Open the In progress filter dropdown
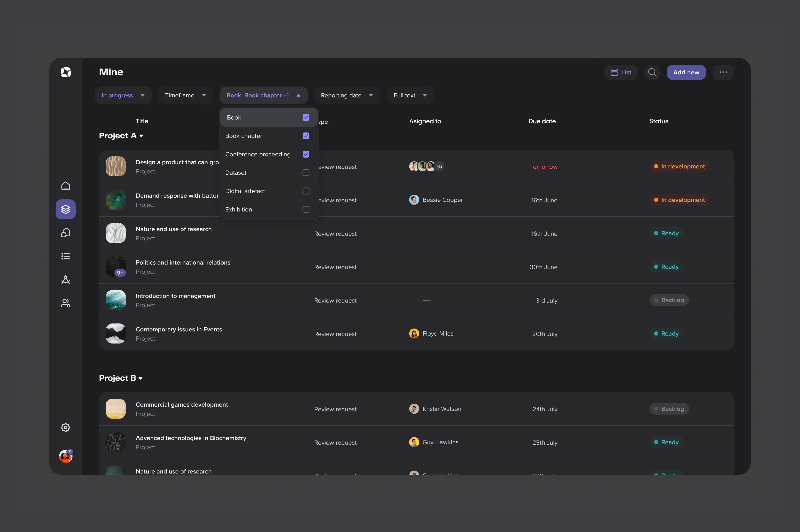 [x=123, y=95]
